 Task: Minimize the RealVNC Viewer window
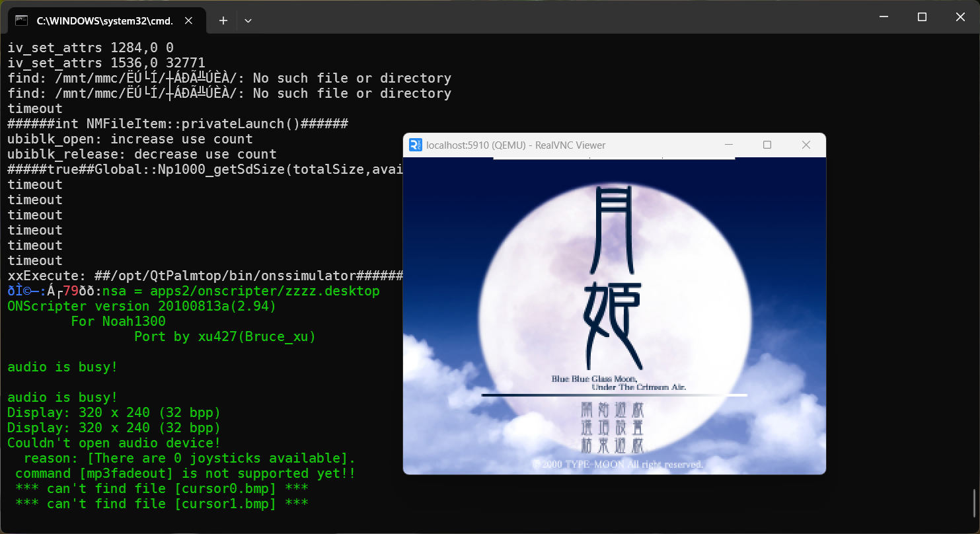[x=729, y=145]
